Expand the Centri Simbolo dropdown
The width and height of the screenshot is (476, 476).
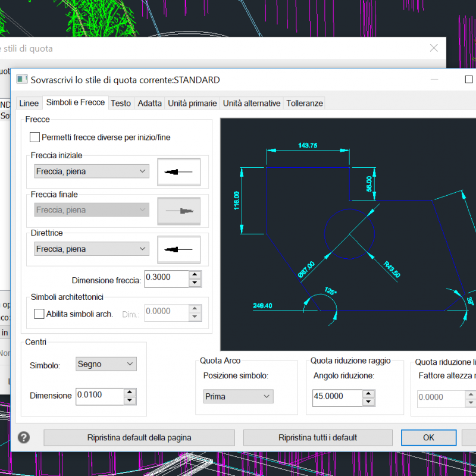point(107,364)
